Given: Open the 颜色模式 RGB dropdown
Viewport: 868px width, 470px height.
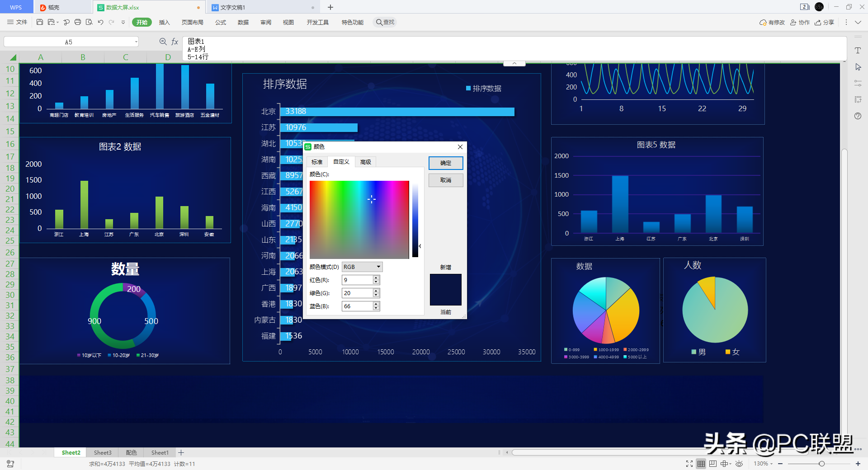Looking at the screenshot, I should coord(362,267).
